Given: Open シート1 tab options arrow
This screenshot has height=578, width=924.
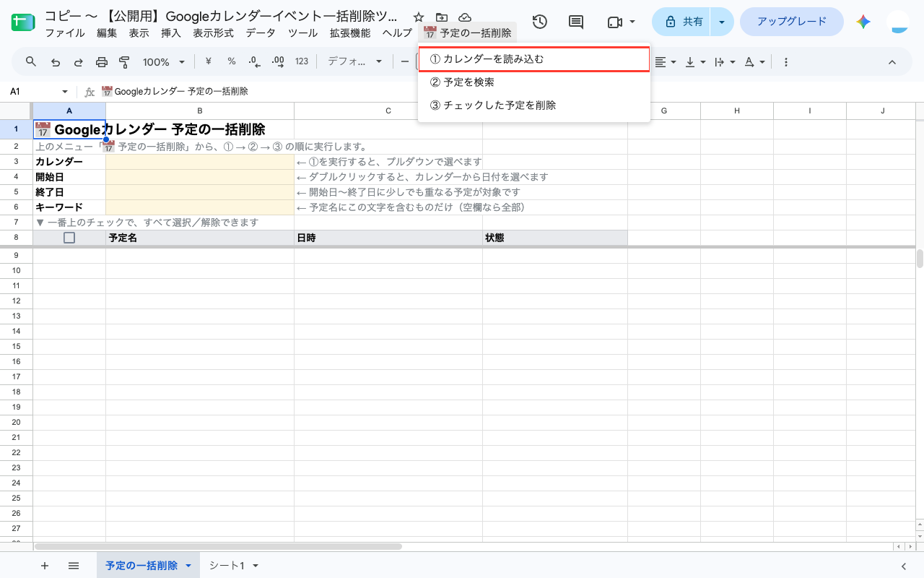Looking at the screenshot, I should point(256,566).
